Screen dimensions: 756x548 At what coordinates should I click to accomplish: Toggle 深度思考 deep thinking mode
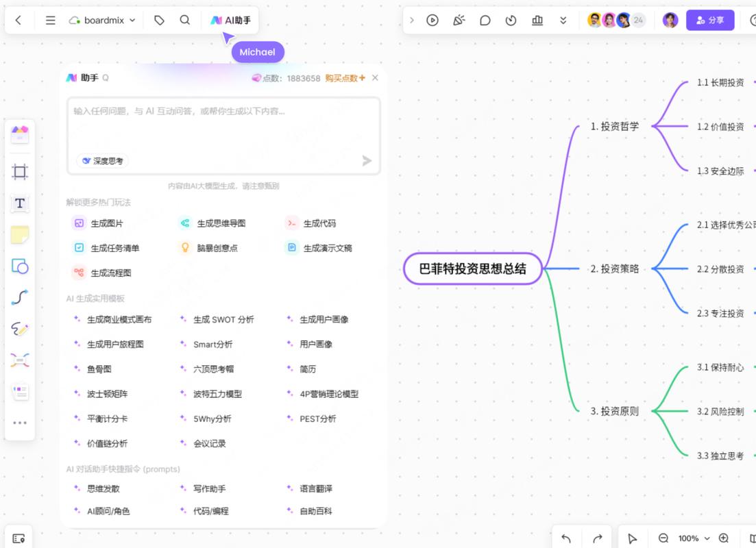pos(103,161)
